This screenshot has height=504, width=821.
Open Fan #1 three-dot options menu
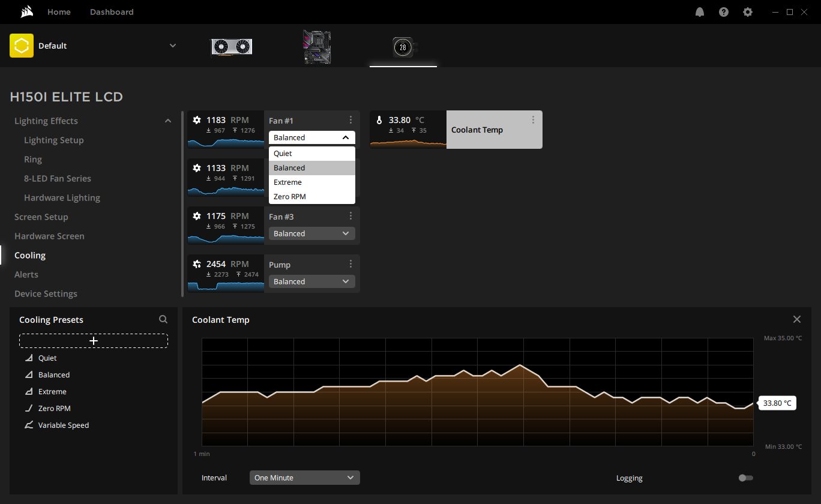point(350,120)
